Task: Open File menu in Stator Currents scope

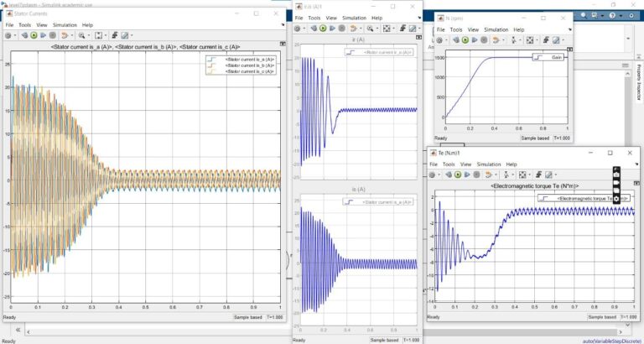Action: (x=9, y=25)
